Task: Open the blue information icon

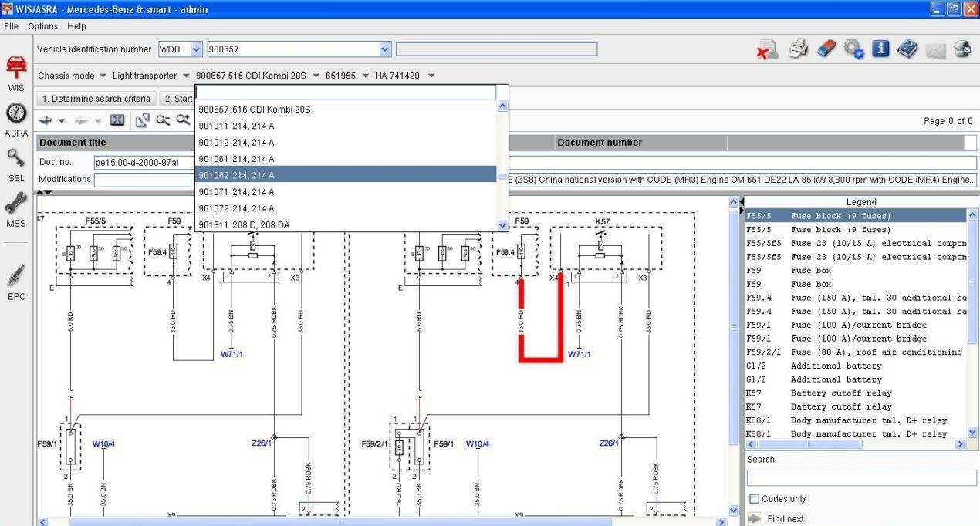Action: click(880, 49)
